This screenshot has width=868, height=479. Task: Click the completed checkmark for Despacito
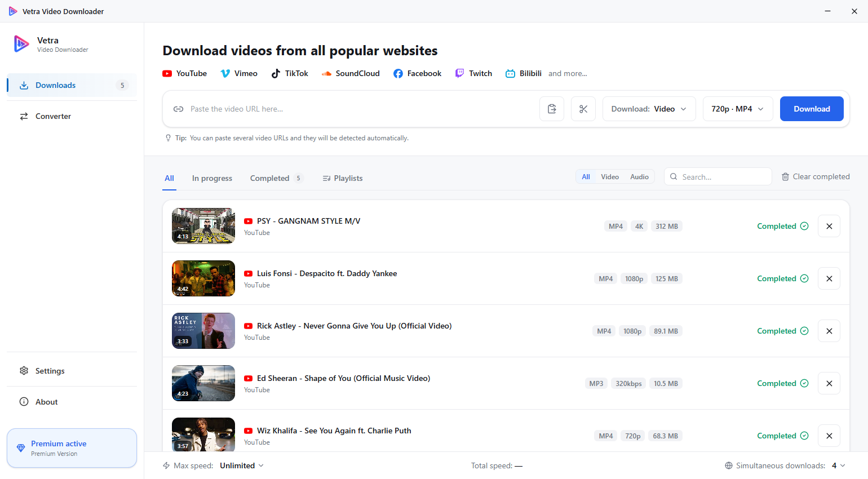(x=804, y=278)
